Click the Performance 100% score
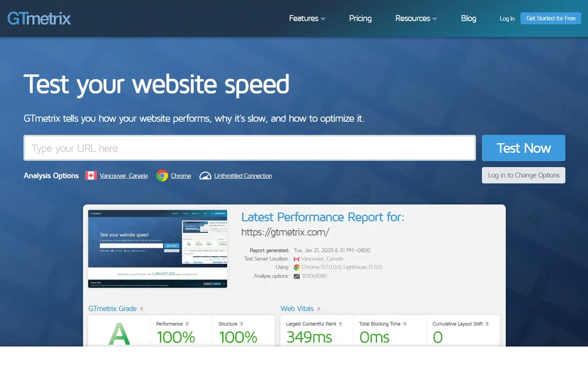The image size is (588, 368). [x=176, y=337]
